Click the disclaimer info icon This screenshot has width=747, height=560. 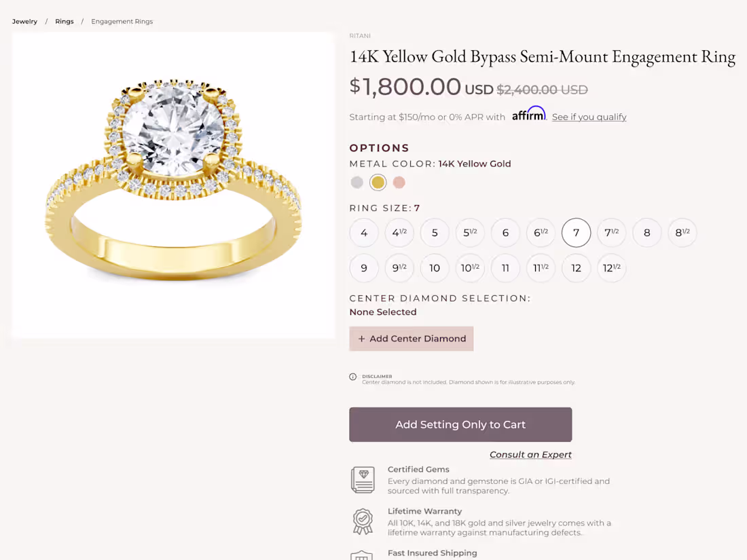pyautogui.click(x=353, y=377)
